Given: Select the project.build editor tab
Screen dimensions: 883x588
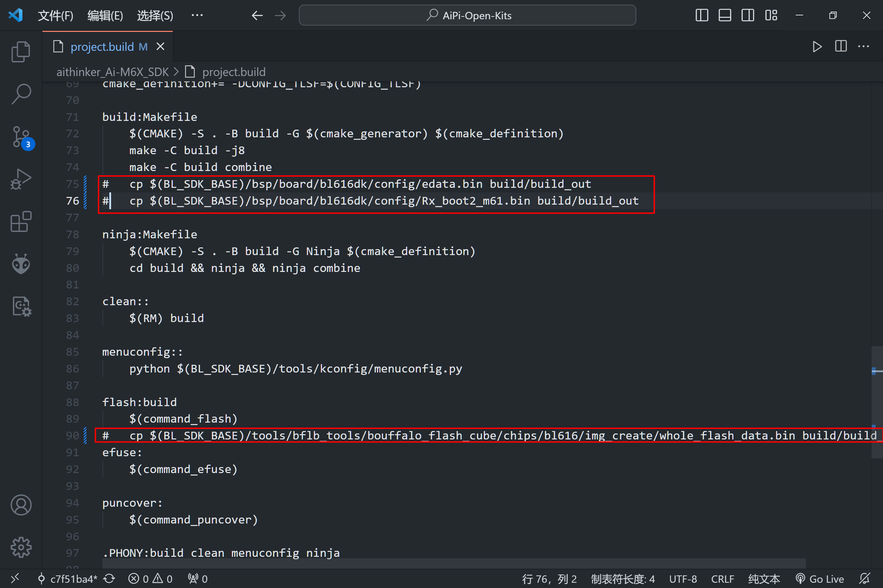Looking at the screenshot, I should pyautogui.click(x=108, y=47).
